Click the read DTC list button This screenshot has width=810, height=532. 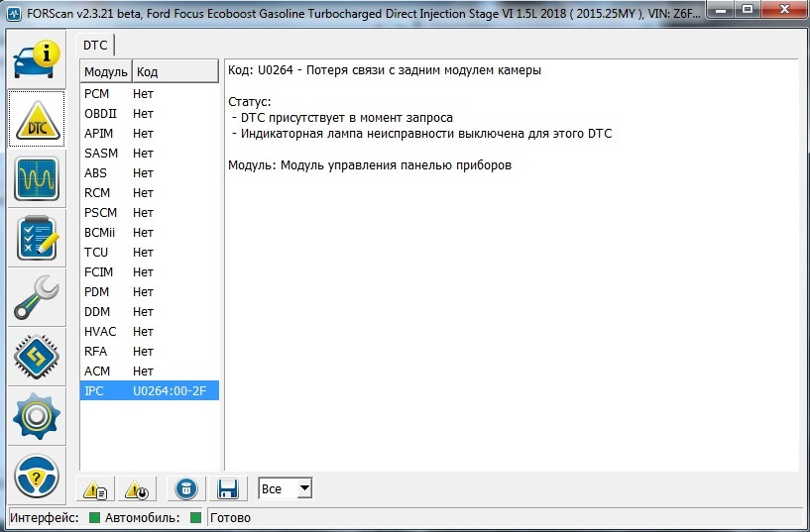[x=95, y=488]
